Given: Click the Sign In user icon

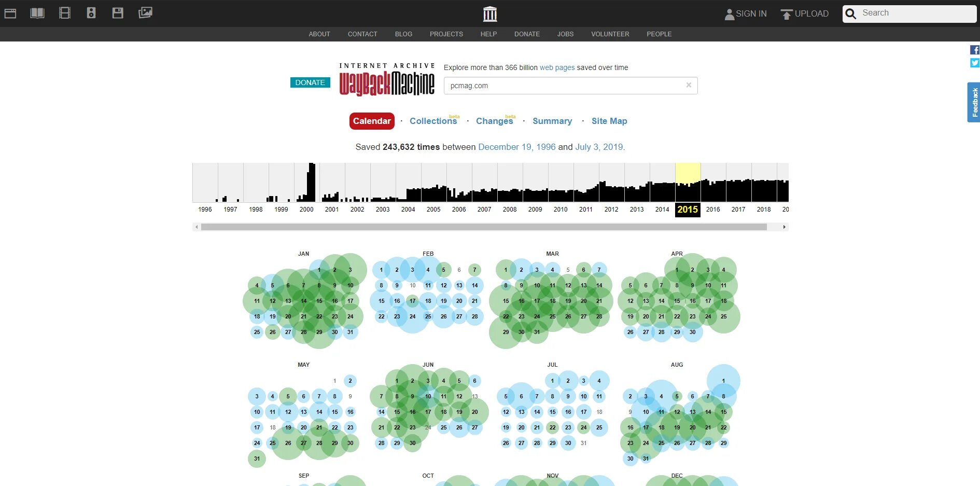Looking at the screenshot, I should (x=729, y=14).
